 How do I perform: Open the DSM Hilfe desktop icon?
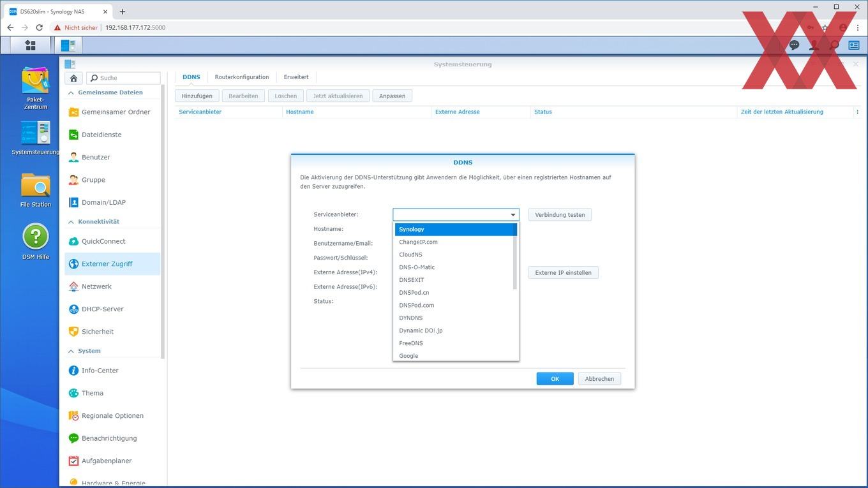[x=35, y=241]
